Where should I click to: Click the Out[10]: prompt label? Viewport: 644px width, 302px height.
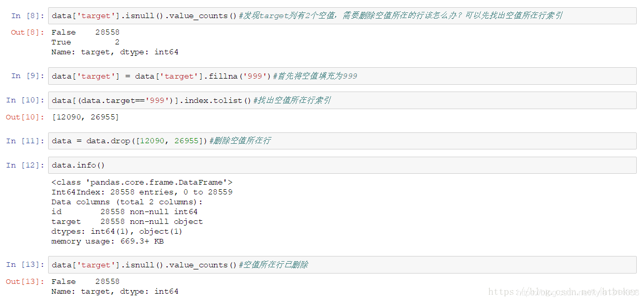[x=25, y=117]
